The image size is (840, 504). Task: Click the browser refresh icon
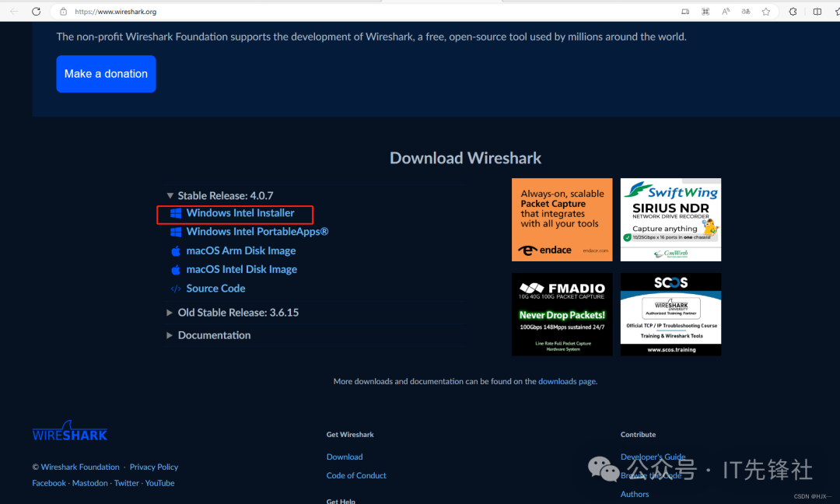pos(36,12)
